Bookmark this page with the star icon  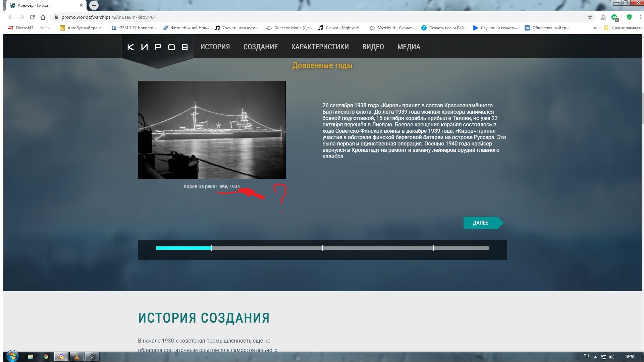(x=590, y=17)
